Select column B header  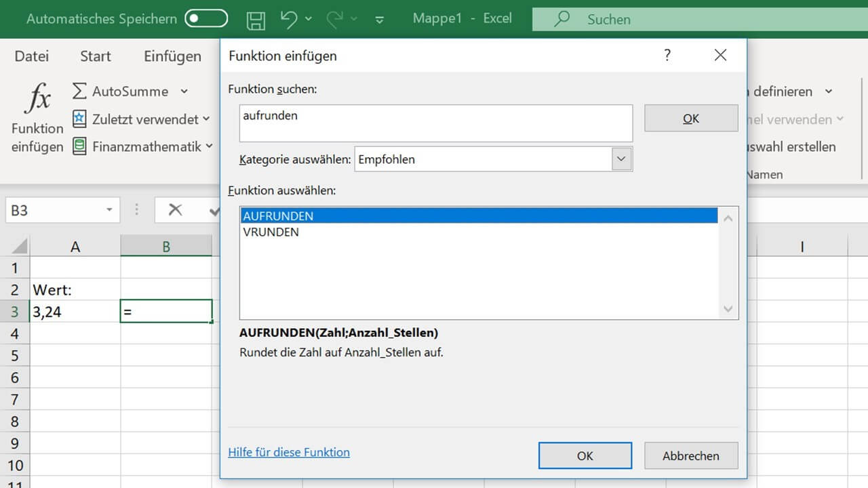pos(166,247)
